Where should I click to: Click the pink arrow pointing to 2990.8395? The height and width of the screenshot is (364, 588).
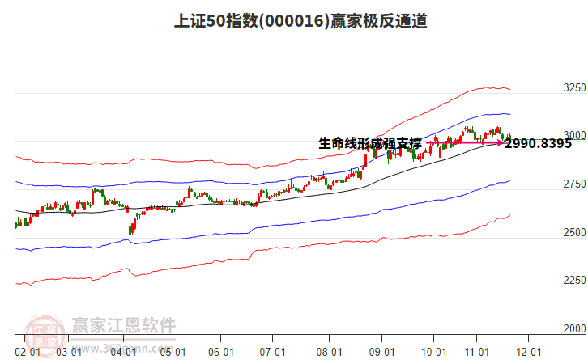point(465,142)
